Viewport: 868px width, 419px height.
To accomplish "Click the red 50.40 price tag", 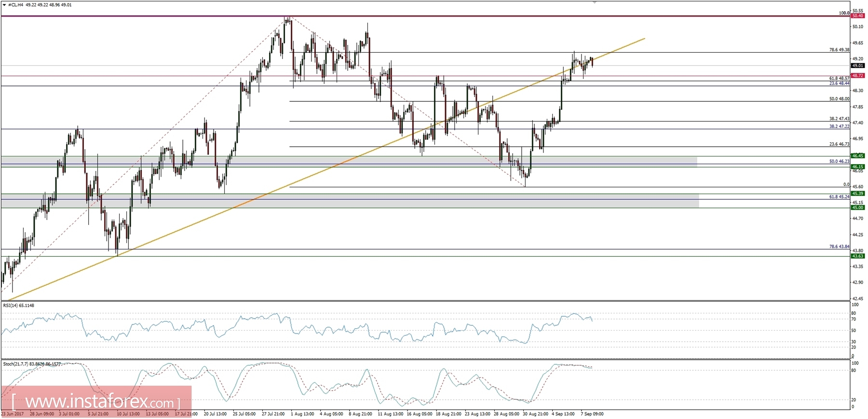I will [858, 16].
